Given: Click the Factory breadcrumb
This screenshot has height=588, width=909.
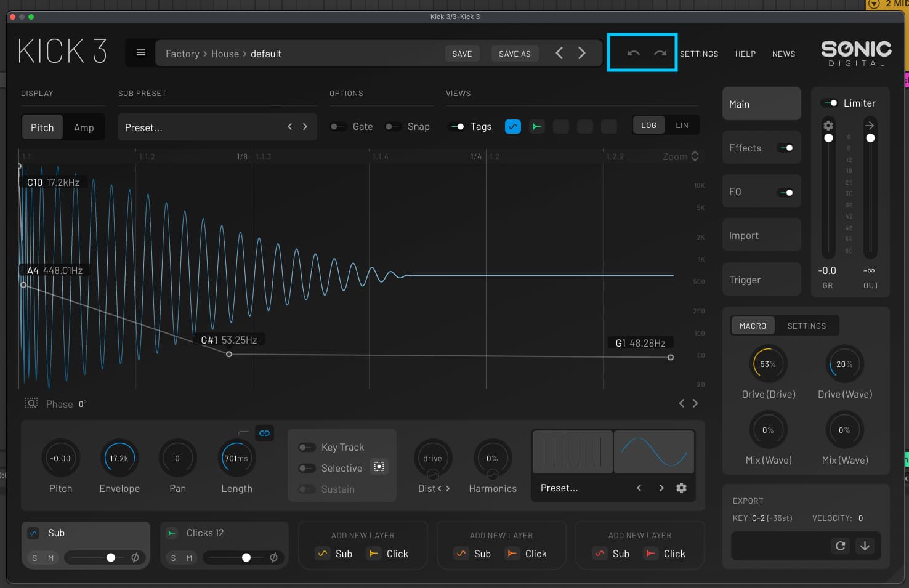Looking at the screenshot, I should point(182,54).
